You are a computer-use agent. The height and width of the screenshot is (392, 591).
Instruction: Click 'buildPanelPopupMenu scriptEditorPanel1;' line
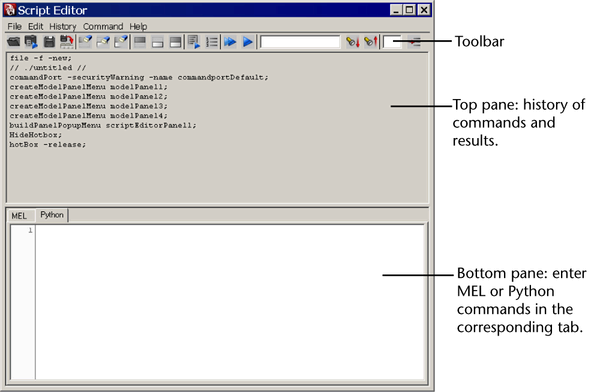(103, 126)
